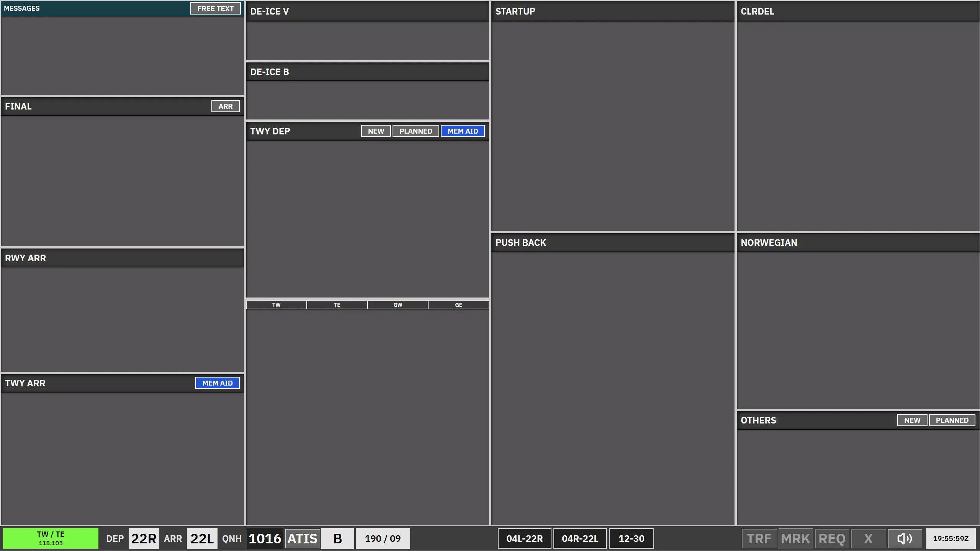Click the NORWEGIAN panel header
This screenshot has height=551, width=980.
(x=858, y=242)
